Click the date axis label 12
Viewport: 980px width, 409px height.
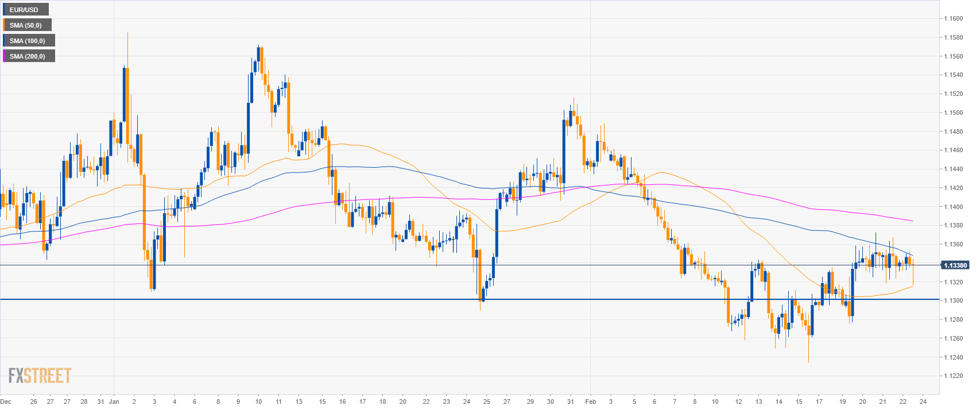point(738,402)
